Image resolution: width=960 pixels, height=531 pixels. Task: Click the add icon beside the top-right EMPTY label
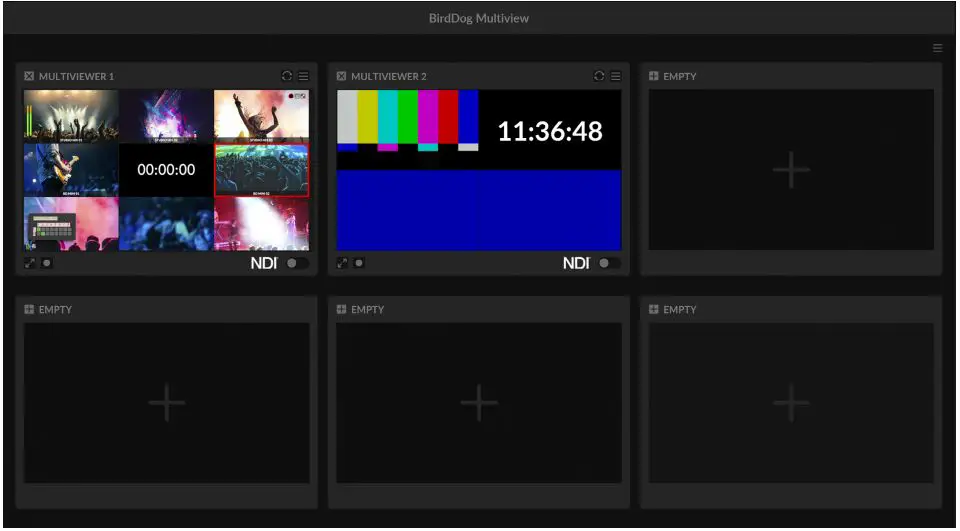coord(654,76)
